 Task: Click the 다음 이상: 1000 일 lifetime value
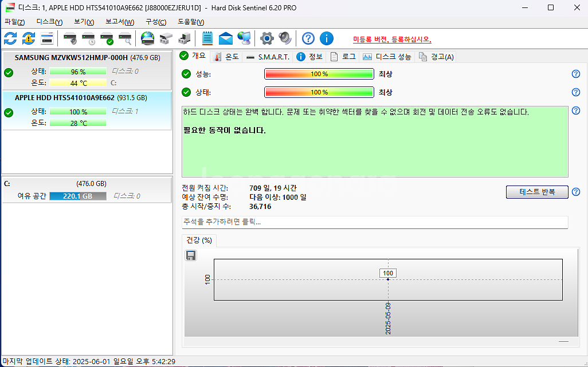click(x=278, y=198)
